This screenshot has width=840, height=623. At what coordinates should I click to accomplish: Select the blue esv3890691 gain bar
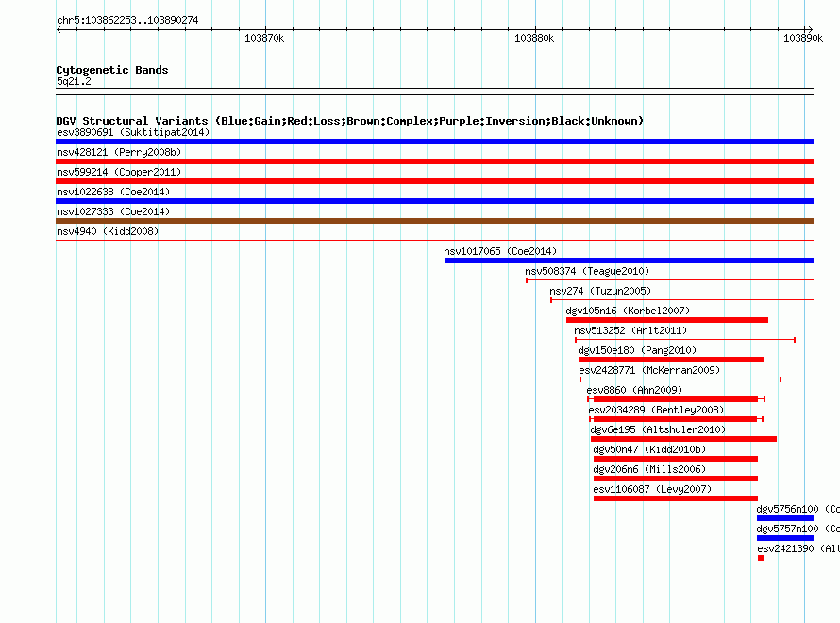[434, 142]
